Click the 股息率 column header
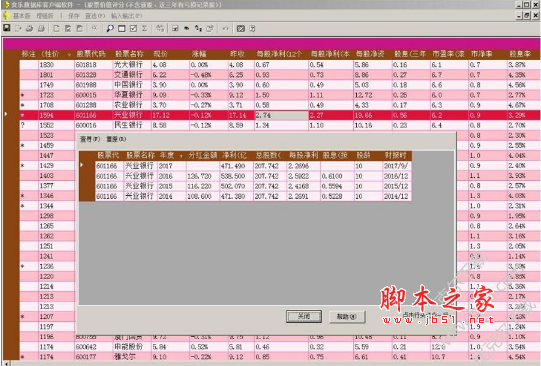 520,54
